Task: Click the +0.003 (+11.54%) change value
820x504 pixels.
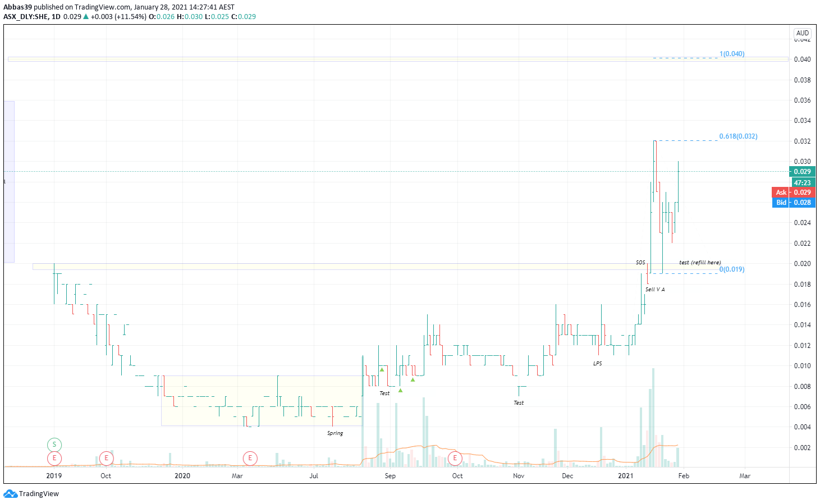Action: point(118,17)
